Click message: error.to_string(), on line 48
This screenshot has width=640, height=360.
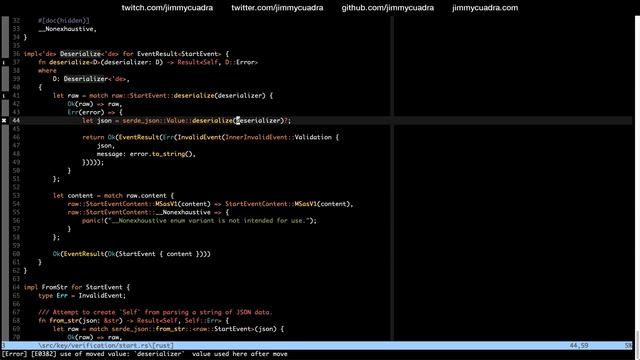pyautogui.click(x=146, y=154)
